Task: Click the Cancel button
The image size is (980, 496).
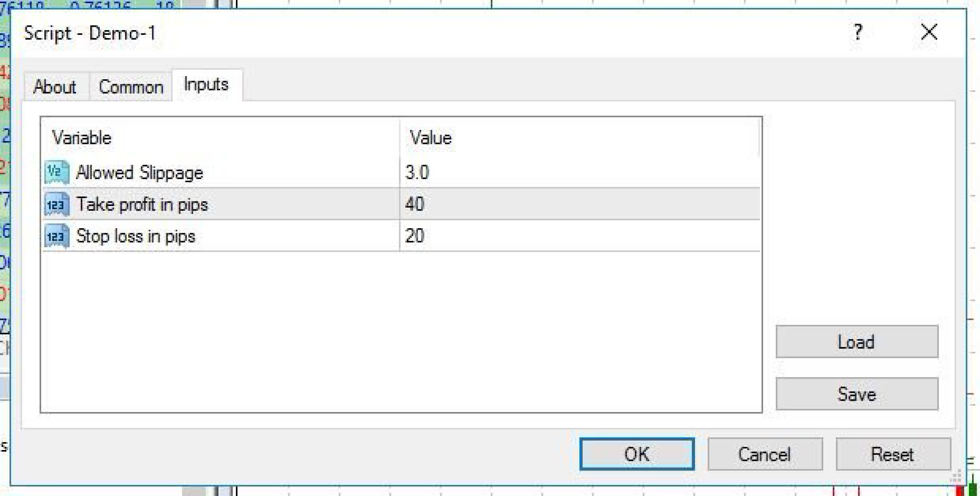Action: pos(765,454)
